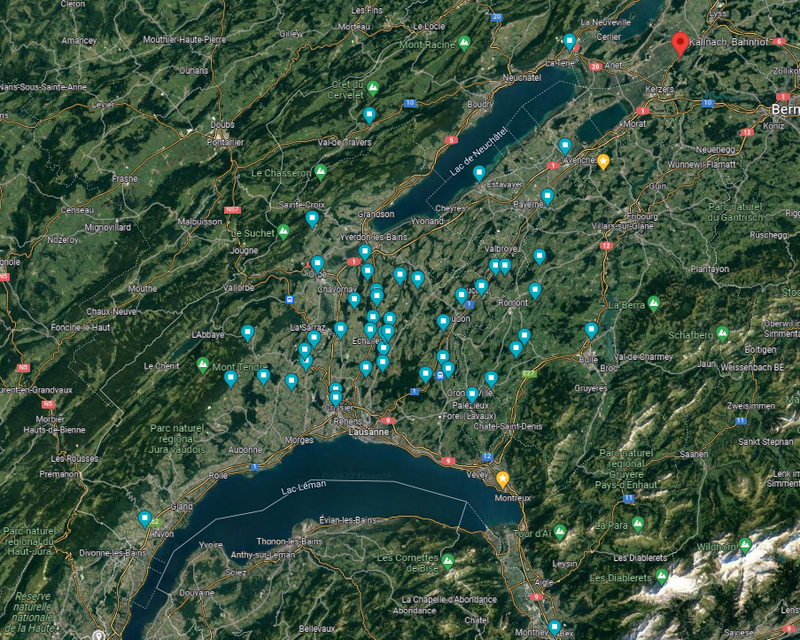Select the yellow star marker near Avenches

[x=604, y=161]
